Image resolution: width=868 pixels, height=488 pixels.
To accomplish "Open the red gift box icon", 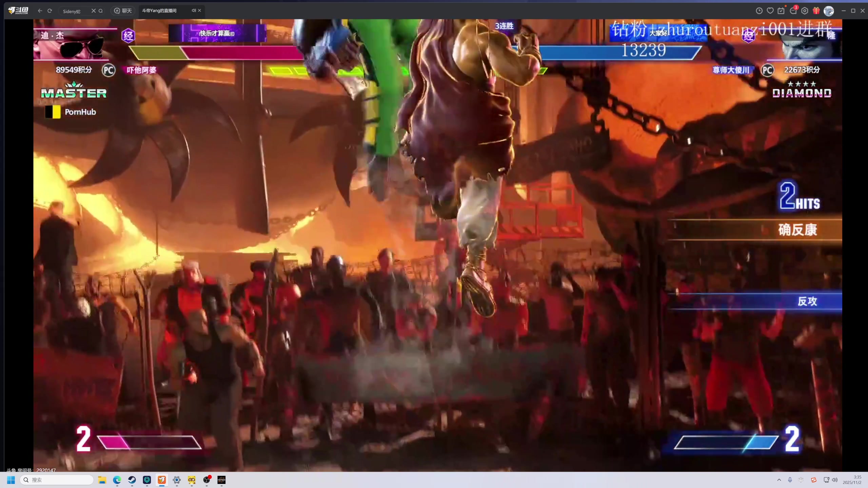I will click(816, 11).
